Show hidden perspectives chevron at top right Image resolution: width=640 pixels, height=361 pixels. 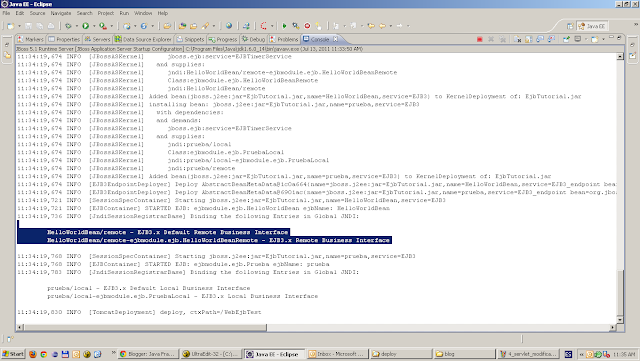[636, 25]
